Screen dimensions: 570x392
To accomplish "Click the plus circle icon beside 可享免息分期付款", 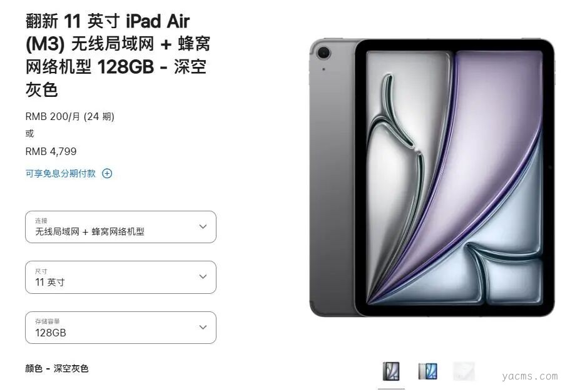I will tap(107, 173).
